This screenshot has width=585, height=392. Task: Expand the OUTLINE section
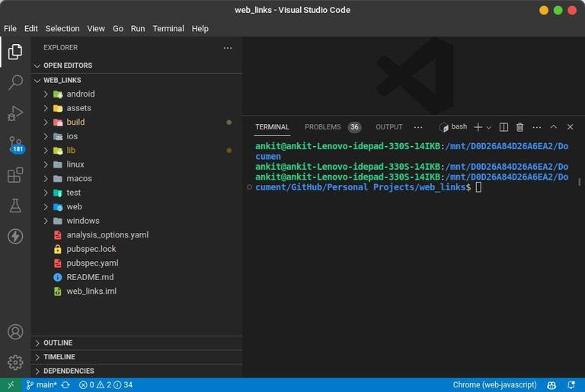pyautogui.click(x=58, y=343)
